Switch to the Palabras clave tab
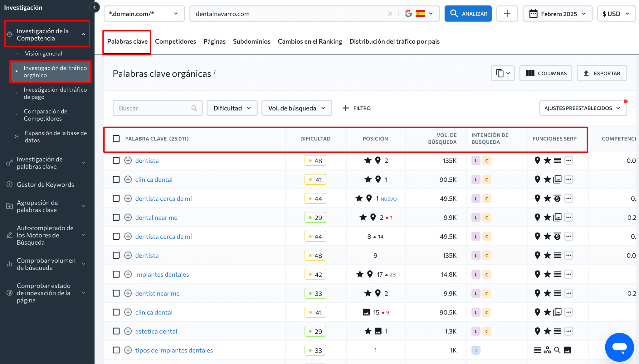 [x=127, y=41]
